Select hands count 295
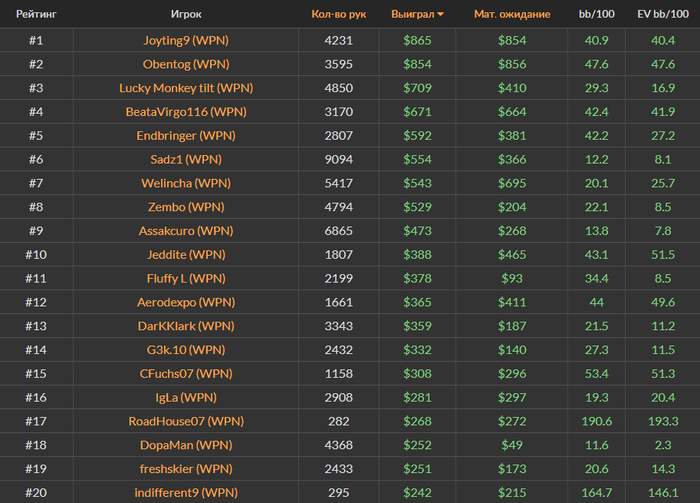Screen dimensions: 700x503 pos(338,493)
